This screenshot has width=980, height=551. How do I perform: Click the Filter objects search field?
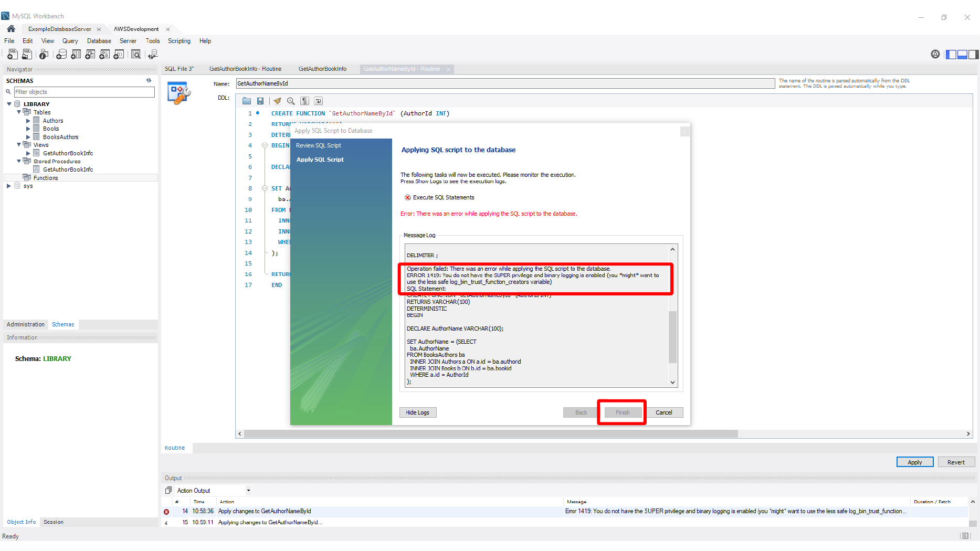click(x=84, y=92)
